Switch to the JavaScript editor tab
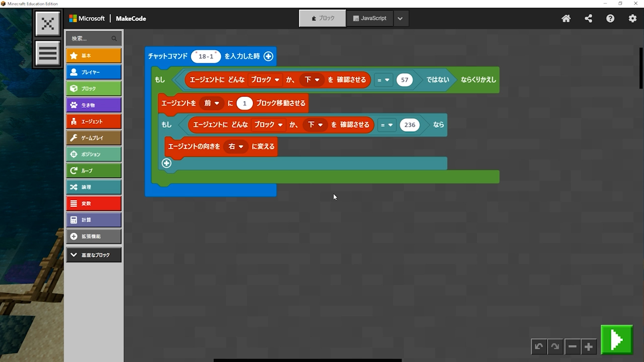Image resolution: width=644 pixels, height=362 pixels. [370, 19]
